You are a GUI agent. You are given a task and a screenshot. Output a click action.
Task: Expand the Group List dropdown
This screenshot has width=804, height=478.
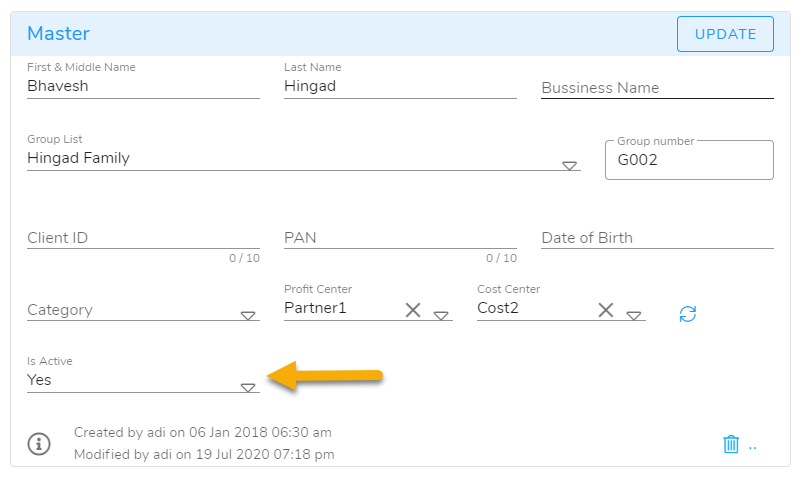[x=569, y=166]
